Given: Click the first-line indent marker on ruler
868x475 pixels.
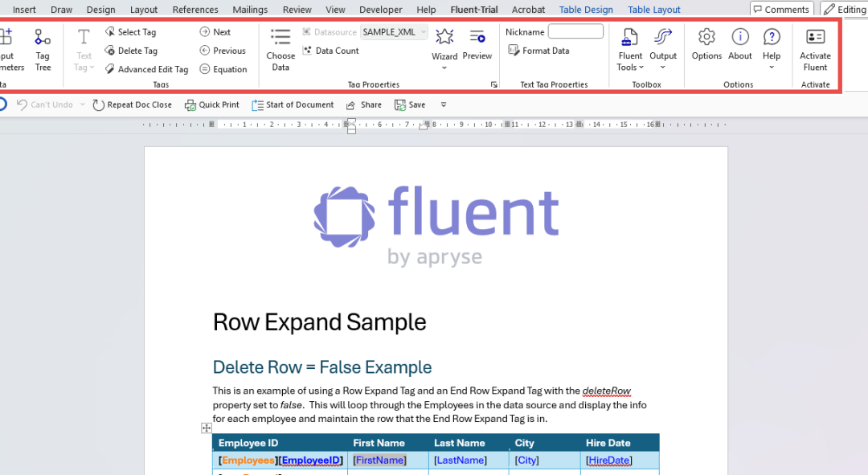Looking at the screenshot, I should pos(351,121).
